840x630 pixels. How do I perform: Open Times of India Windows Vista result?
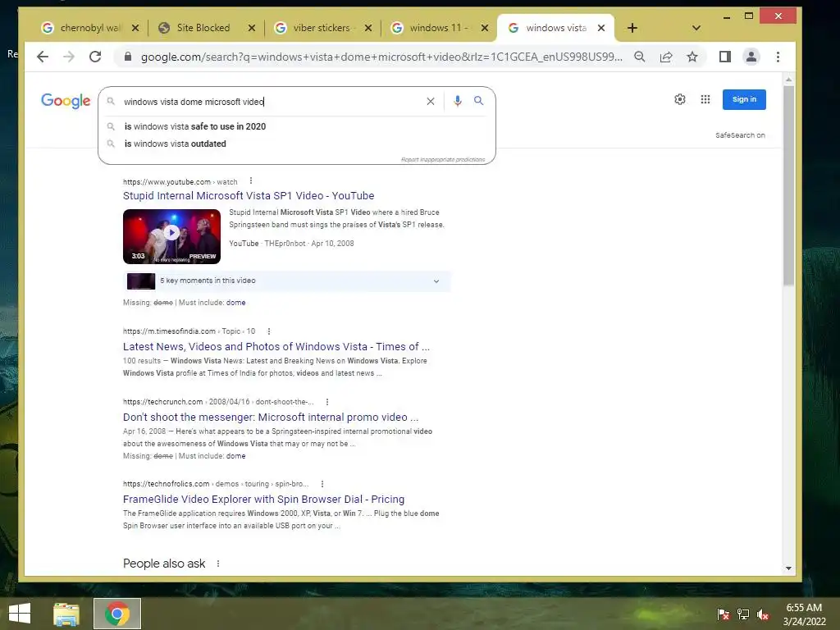pos(276,347)
